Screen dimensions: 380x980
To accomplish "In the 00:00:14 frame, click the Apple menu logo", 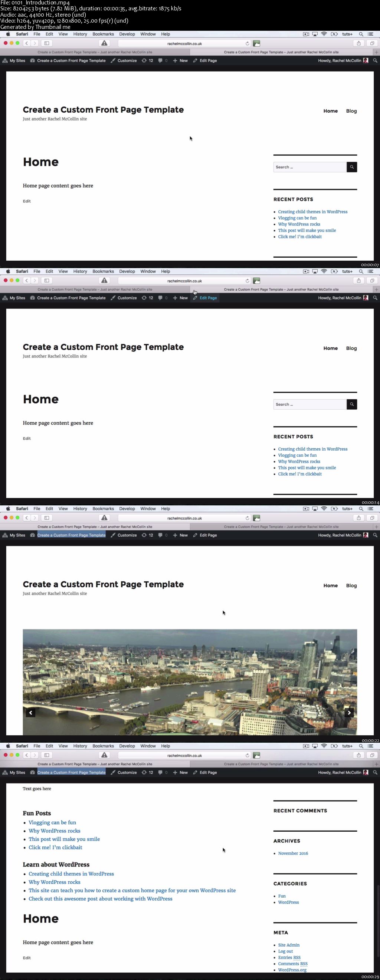I will [8, 271].
